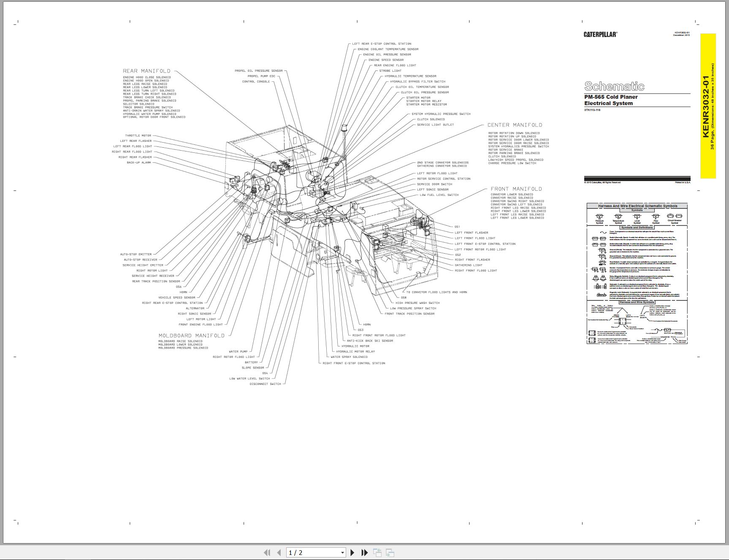
Task: Go to the previous page
Action: point(279,552)
